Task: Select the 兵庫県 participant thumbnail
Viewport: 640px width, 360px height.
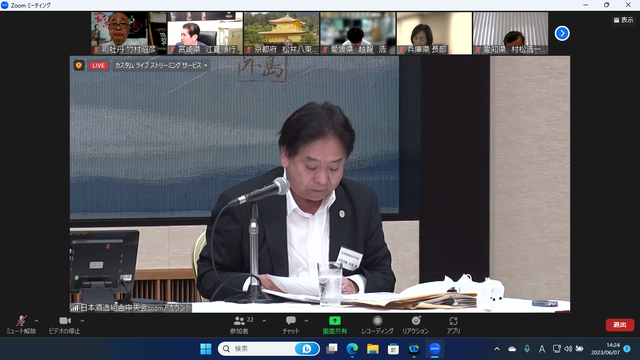Action: (x=434, y=33)
